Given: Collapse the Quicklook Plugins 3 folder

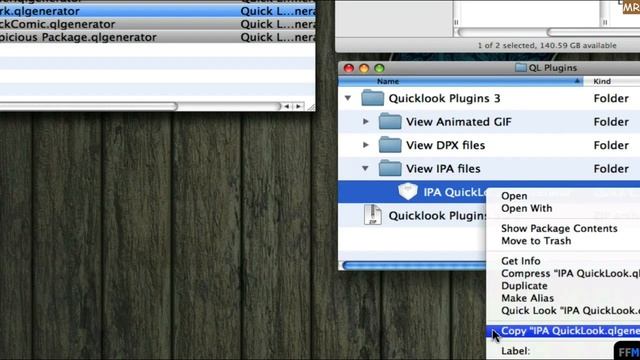Looking at the screenshot, I should [348, 98].
